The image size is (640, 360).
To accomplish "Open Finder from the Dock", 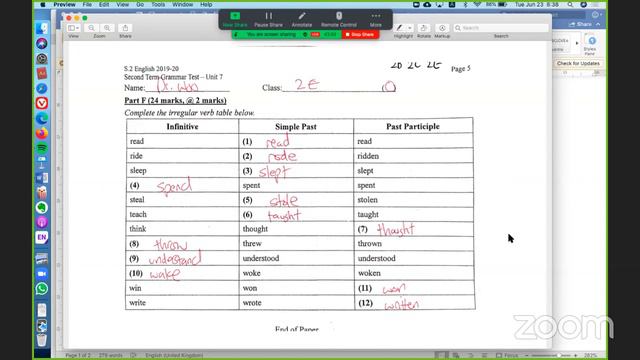I will [42, 29].
